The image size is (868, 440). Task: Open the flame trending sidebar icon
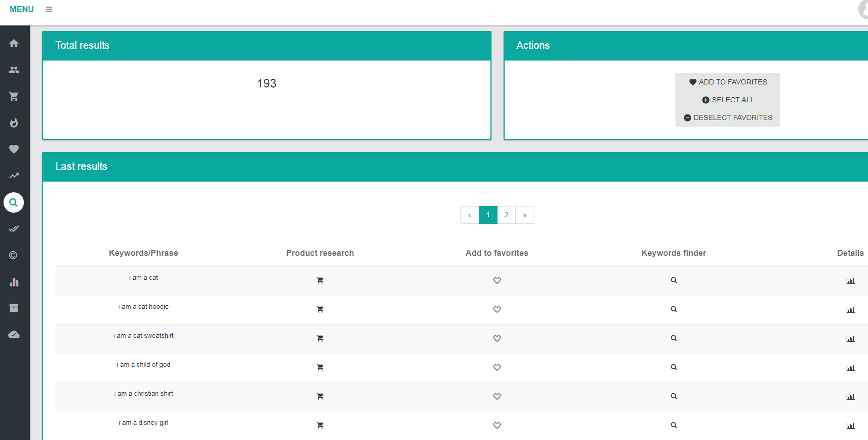(14, 123)
